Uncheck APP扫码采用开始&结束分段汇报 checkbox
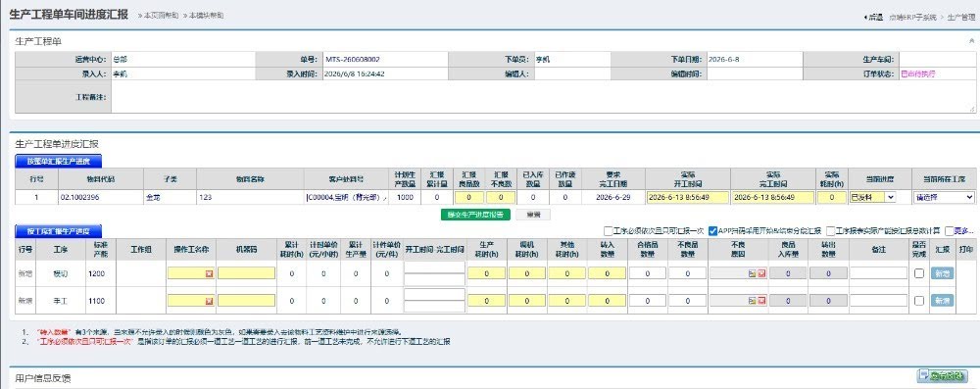This screenshot has height=389, width=980. 712,231
